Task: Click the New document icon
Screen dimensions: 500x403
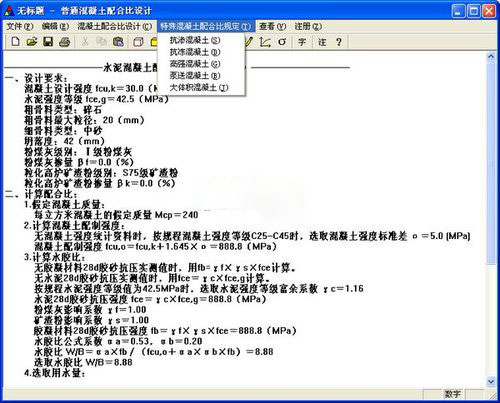Action: click(15, 42)
